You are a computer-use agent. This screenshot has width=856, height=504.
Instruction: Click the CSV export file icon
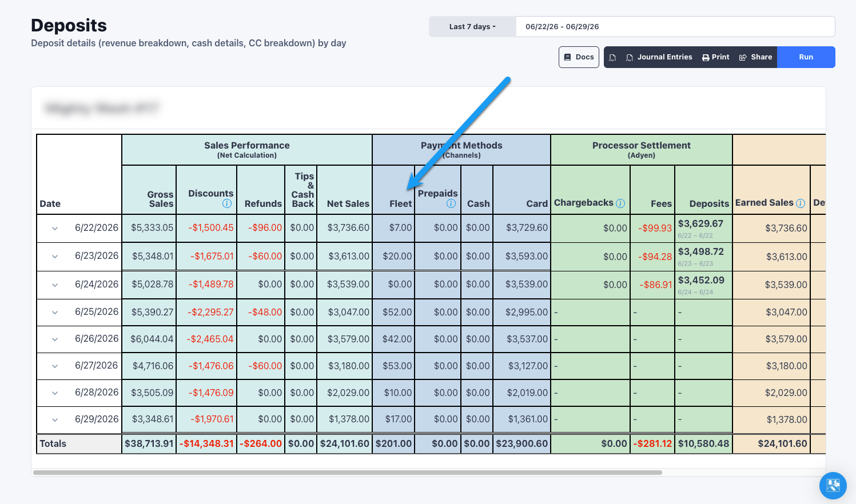612,57
